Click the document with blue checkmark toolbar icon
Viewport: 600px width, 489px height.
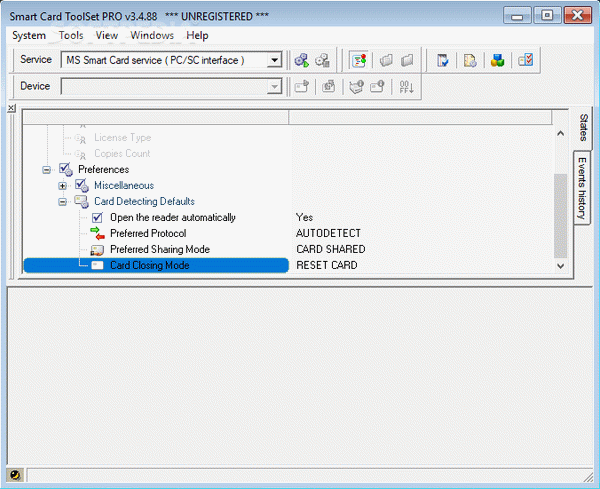click(443, 60)
